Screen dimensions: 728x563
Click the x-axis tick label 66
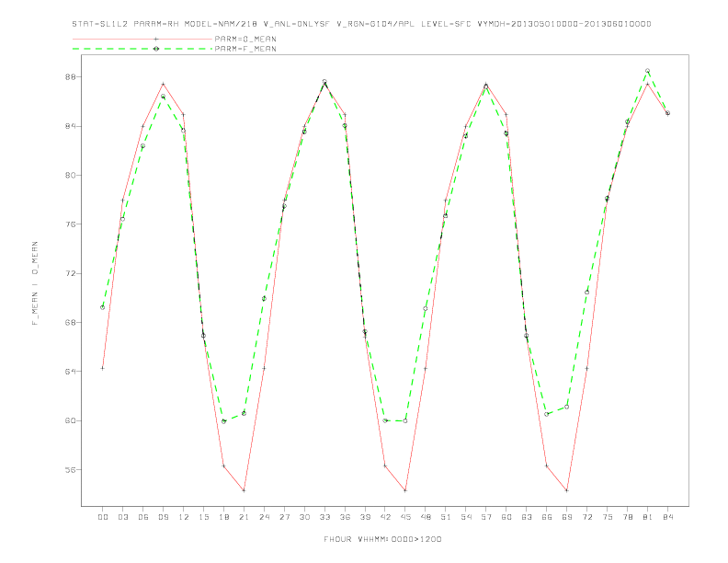547,517
